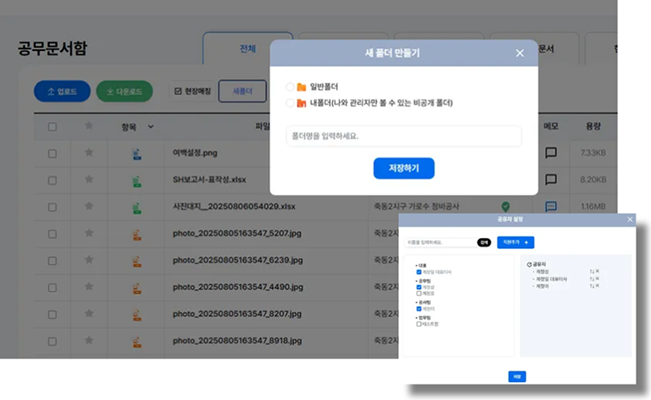The width and height of the screenshot is (651, 400).
Task: Click the 폴더명을 입력하세요 input field
Action: point(403,136)
